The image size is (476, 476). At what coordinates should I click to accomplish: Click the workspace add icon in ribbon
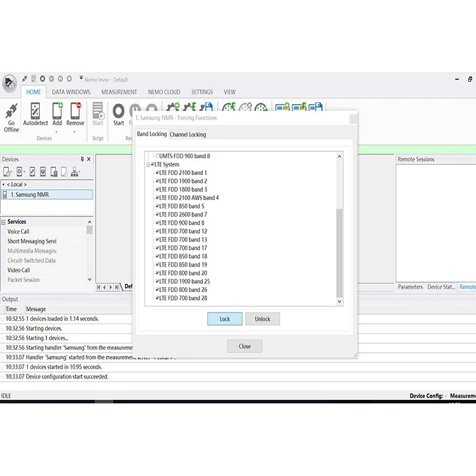pos(282,107)
